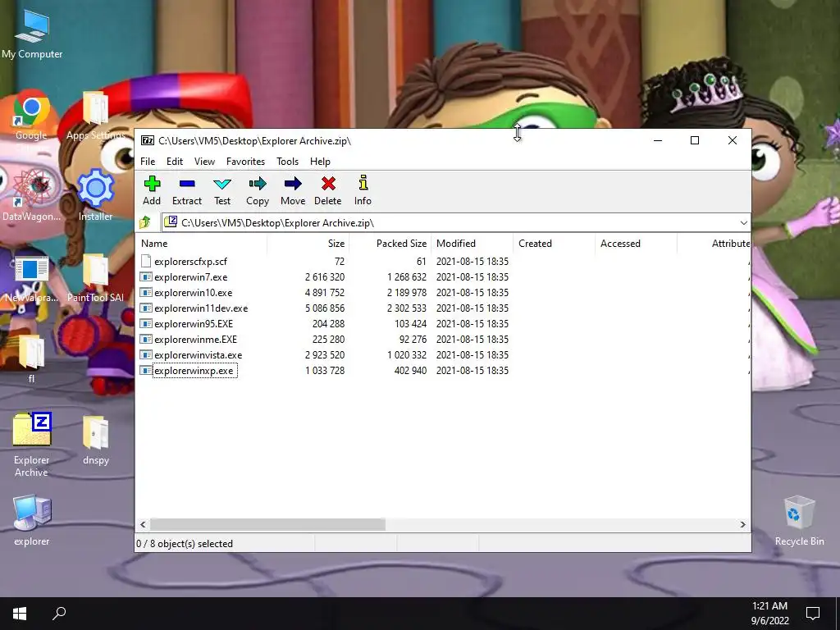Image resolution: width=840 pixels, height=630 pixels.
Task: Click the taskbar clock 1:21 AM
Action: pos(769,606)
